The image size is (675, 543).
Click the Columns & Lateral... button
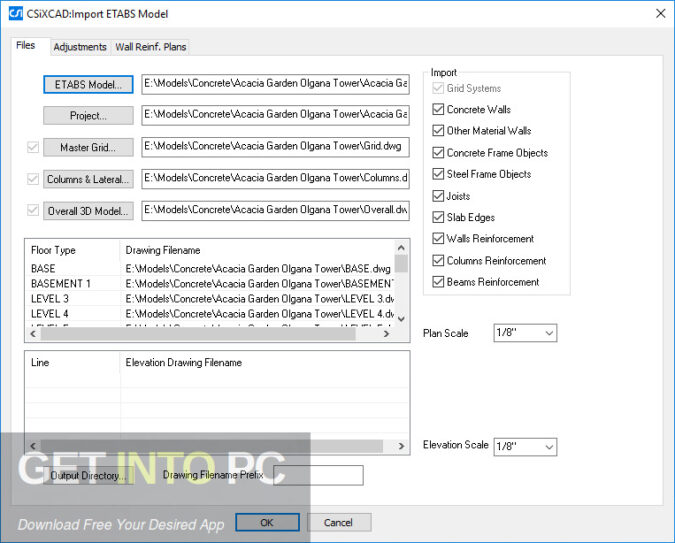pyautogui.click(x=88, y=179)
